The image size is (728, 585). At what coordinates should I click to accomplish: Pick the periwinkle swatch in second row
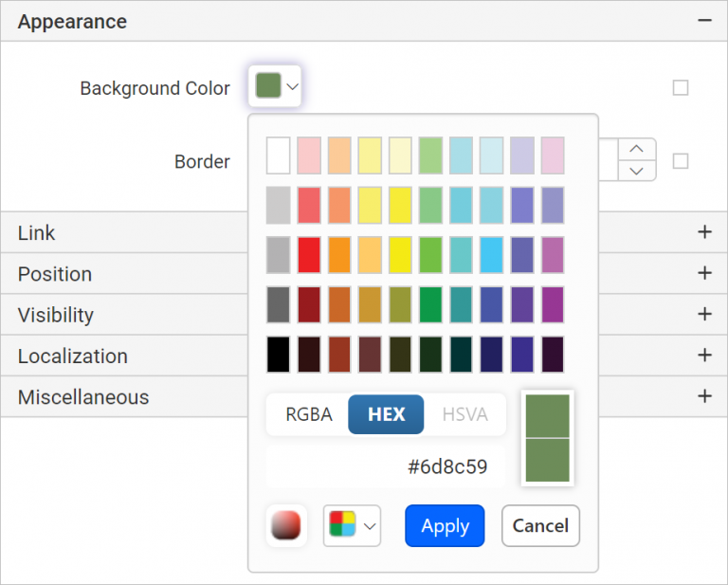tap(522, 205)
